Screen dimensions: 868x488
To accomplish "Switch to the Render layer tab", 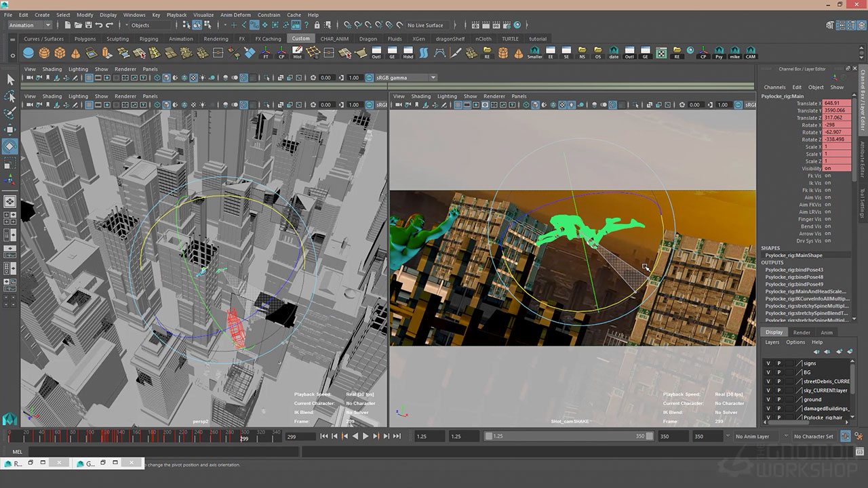I will point(802,332).
